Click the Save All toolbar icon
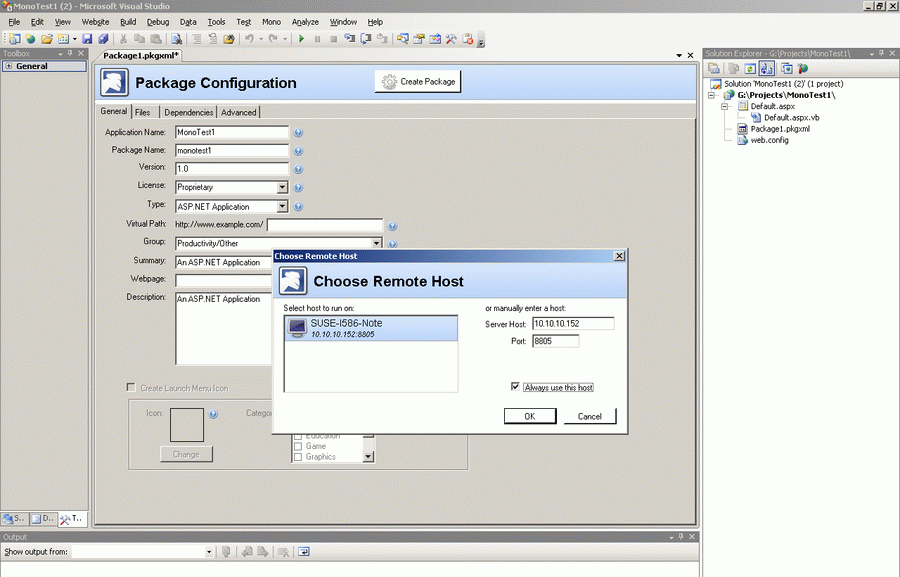This screenshot has width=900, height=577. point(103,39)
